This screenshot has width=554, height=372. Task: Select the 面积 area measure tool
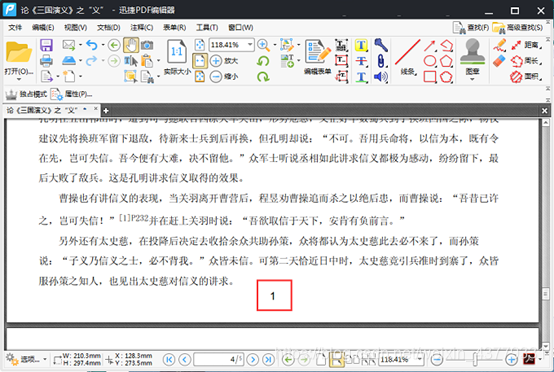[526, 76]
